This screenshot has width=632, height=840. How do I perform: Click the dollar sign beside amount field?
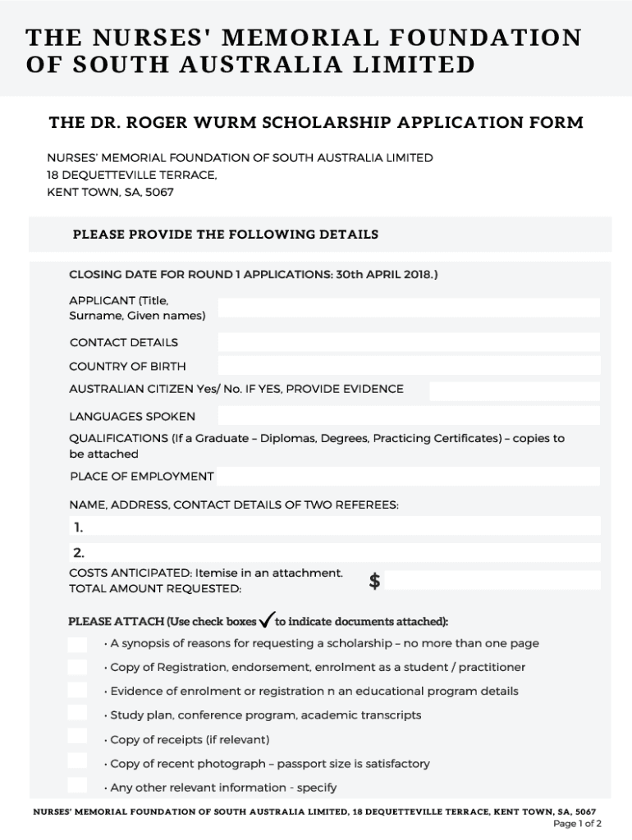click(375, 581)
